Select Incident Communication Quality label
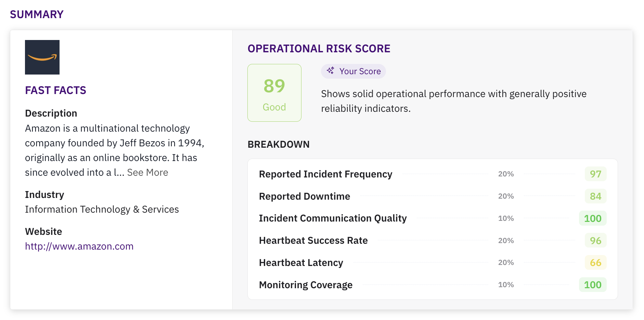The height and width of the screenshot is (320, 644). point(333,218)
